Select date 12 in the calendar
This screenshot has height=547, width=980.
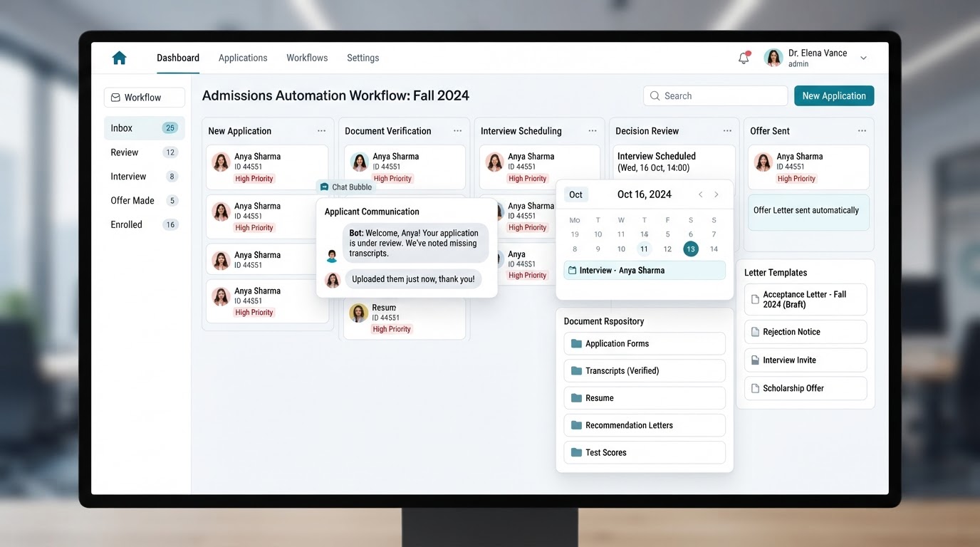coord(667,249)
